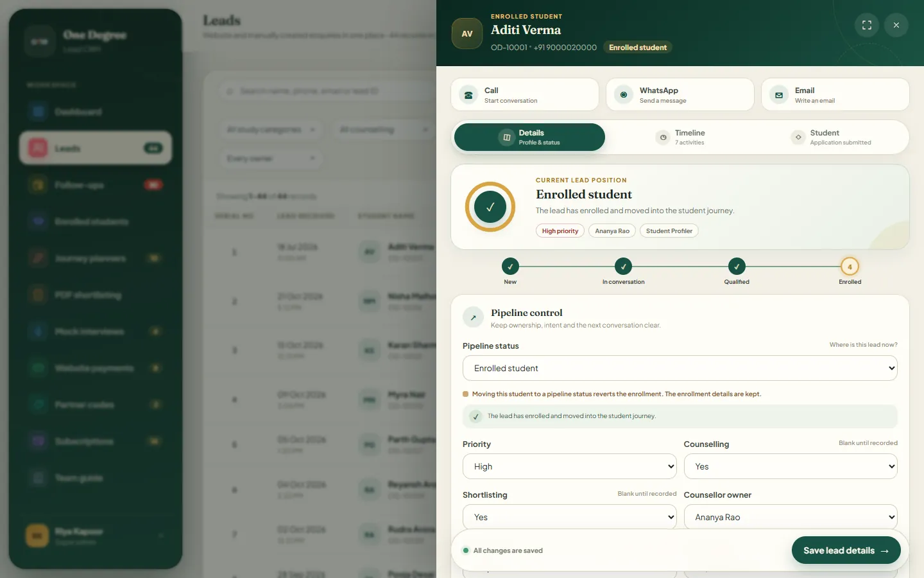924x578 pixels.
Task: Click the Ananya Rao owner chip
Action: point(612,231)
